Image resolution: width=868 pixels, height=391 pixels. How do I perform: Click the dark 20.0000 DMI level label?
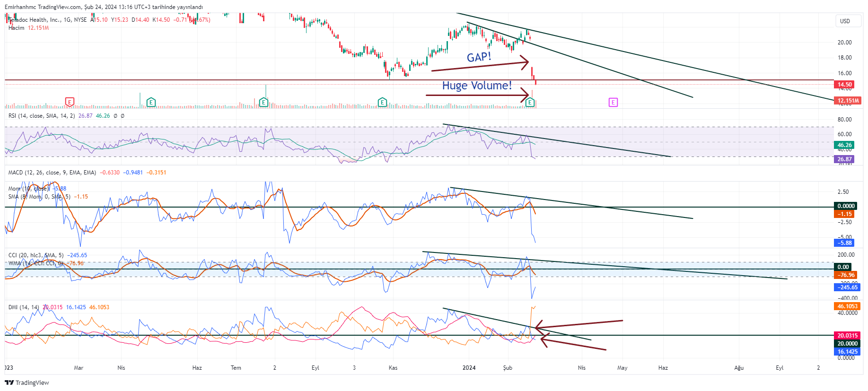[847, 344]
